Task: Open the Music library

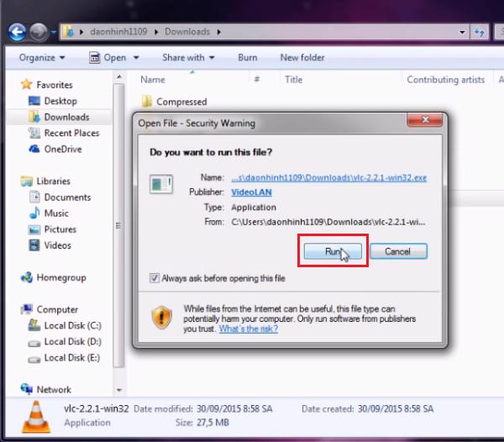Action: [56, 213]
